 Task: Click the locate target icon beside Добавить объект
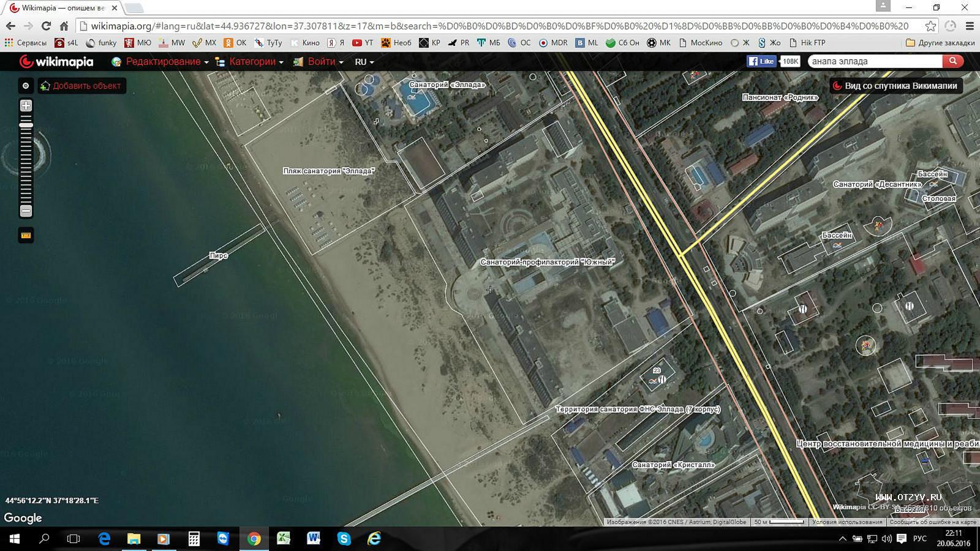26,86
